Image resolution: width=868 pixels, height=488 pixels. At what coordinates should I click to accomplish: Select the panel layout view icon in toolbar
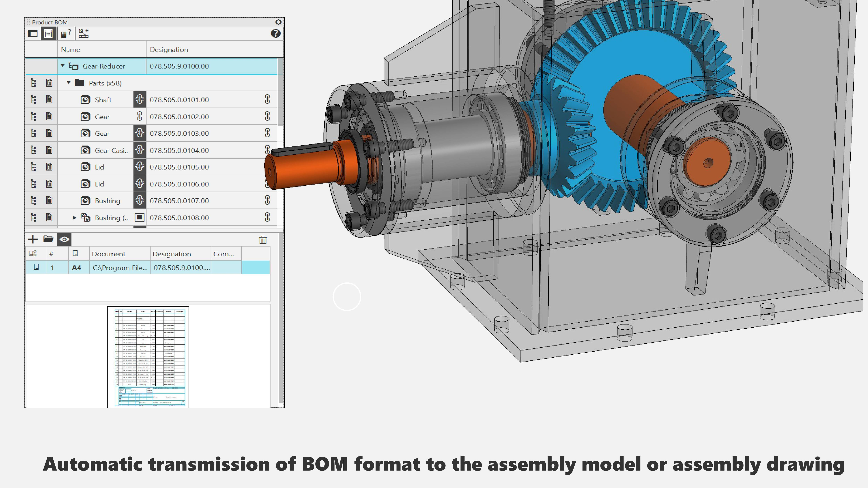33,33
